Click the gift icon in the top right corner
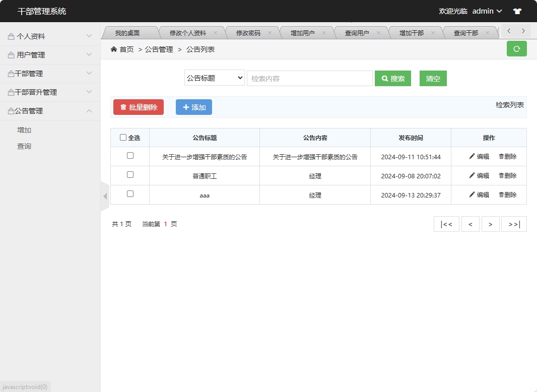The width and height of the screenshot is (537, 392). [x=517, y=11]
